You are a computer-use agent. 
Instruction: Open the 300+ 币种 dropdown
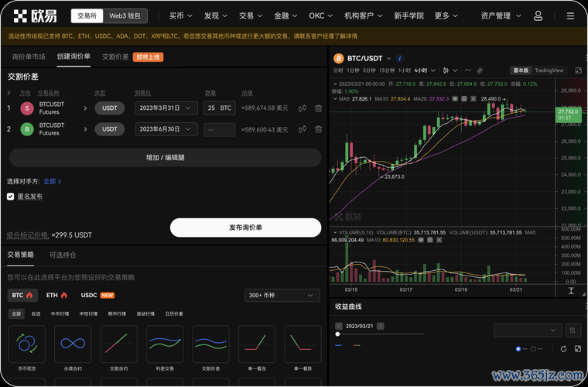tap(282, 295)
